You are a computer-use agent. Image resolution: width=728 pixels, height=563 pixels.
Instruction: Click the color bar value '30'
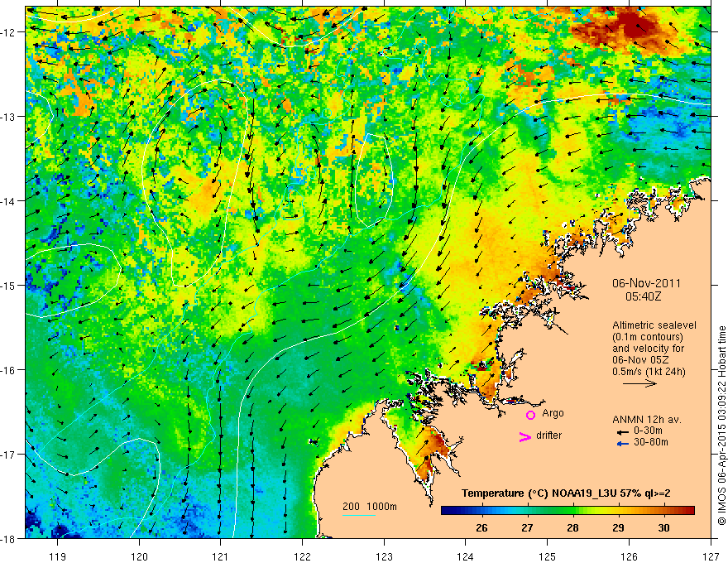(664, 527)
